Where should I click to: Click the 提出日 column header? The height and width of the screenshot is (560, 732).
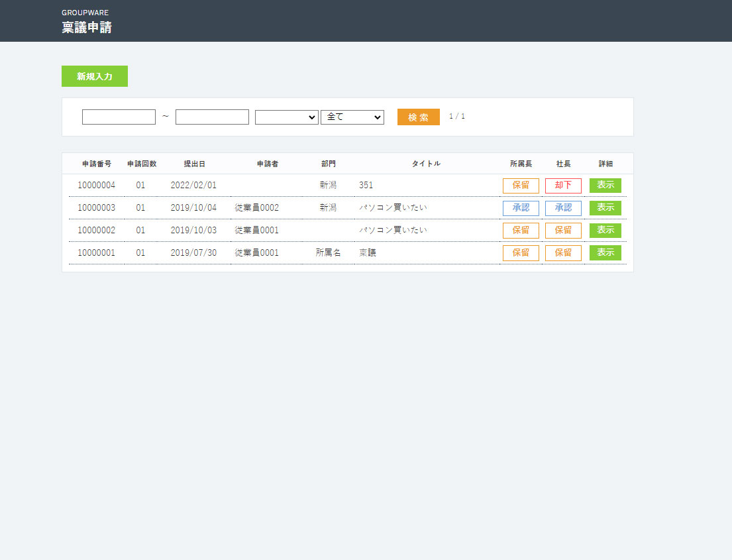194,164
